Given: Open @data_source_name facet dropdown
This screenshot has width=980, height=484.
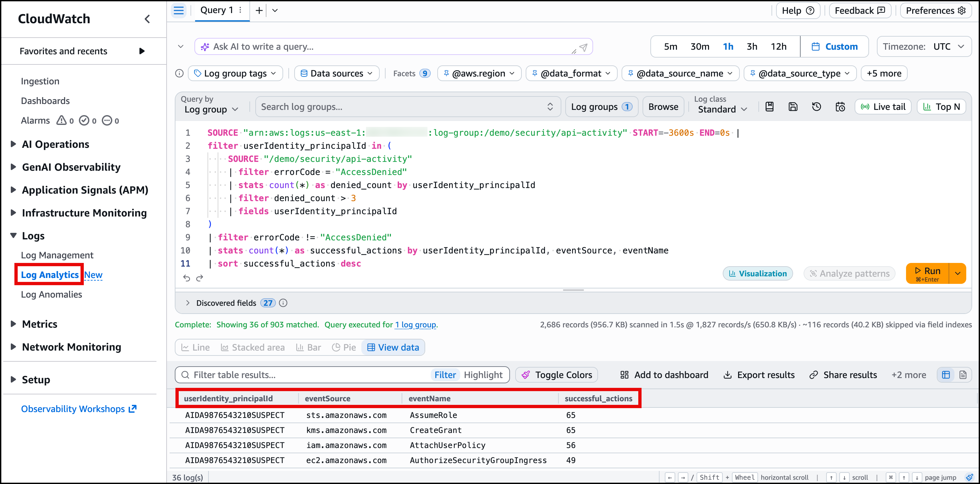Looking at the screenshot, I should [x=680, y=73].
